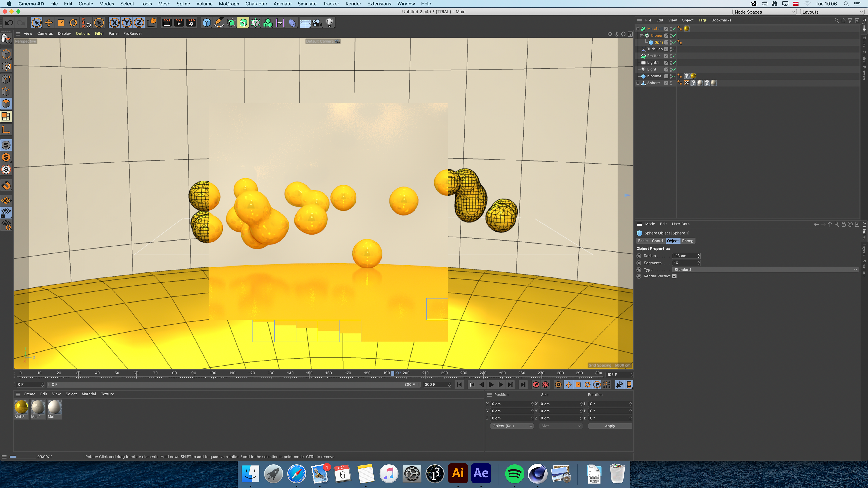Toggle the Emitter enable checkmark

pyautogui.click(x=674, y=56)
